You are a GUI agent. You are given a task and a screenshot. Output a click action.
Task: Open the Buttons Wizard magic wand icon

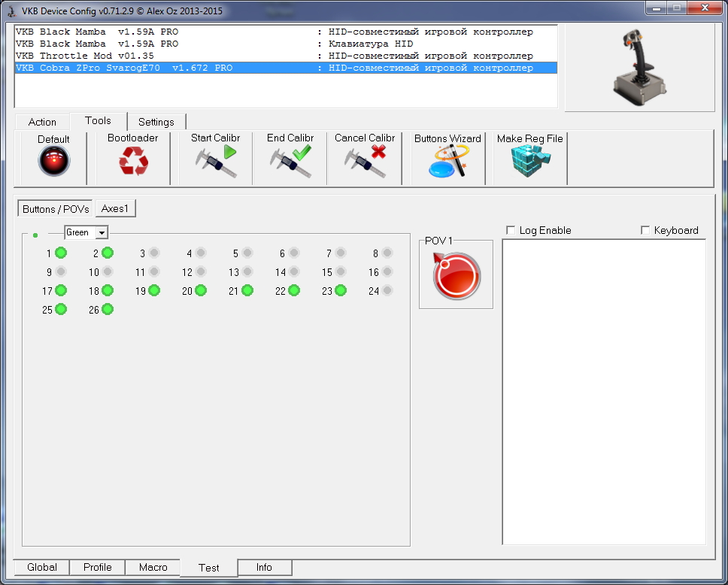click(x=448, y=161)
